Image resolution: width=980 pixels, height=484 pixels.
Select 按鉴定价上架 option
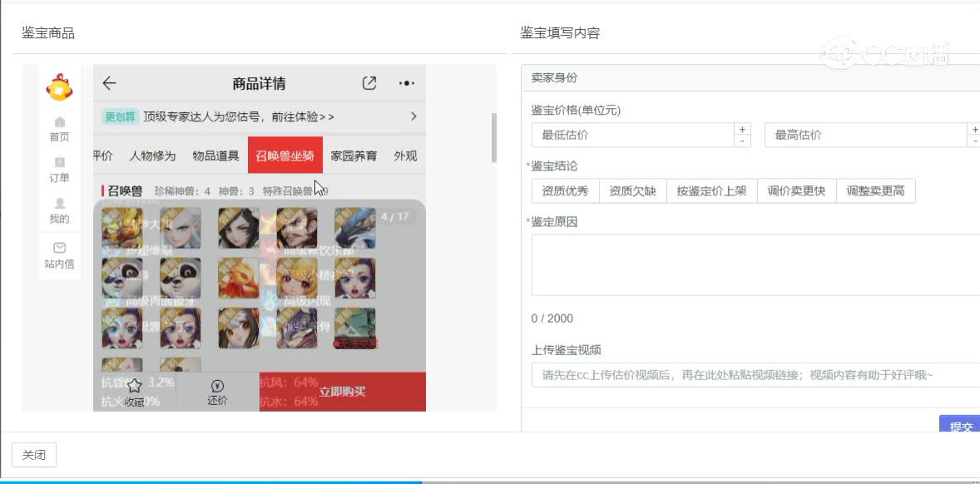point(712,191)
